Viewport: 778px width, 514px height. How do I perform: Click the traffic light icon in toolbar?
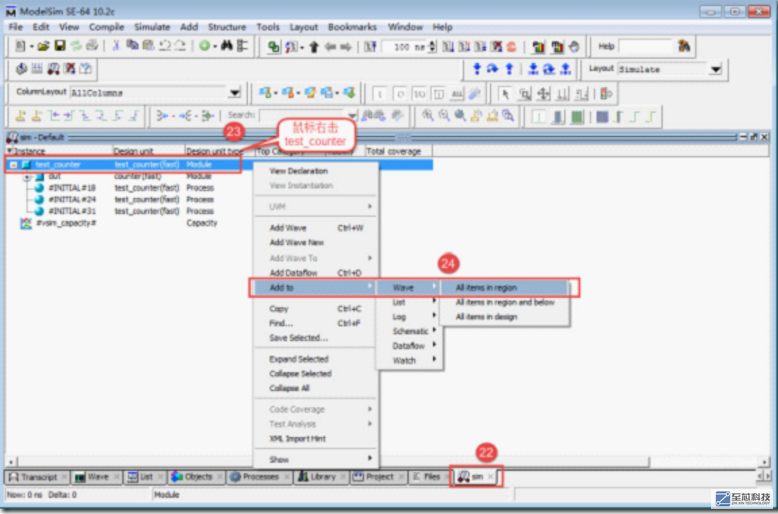606,93
